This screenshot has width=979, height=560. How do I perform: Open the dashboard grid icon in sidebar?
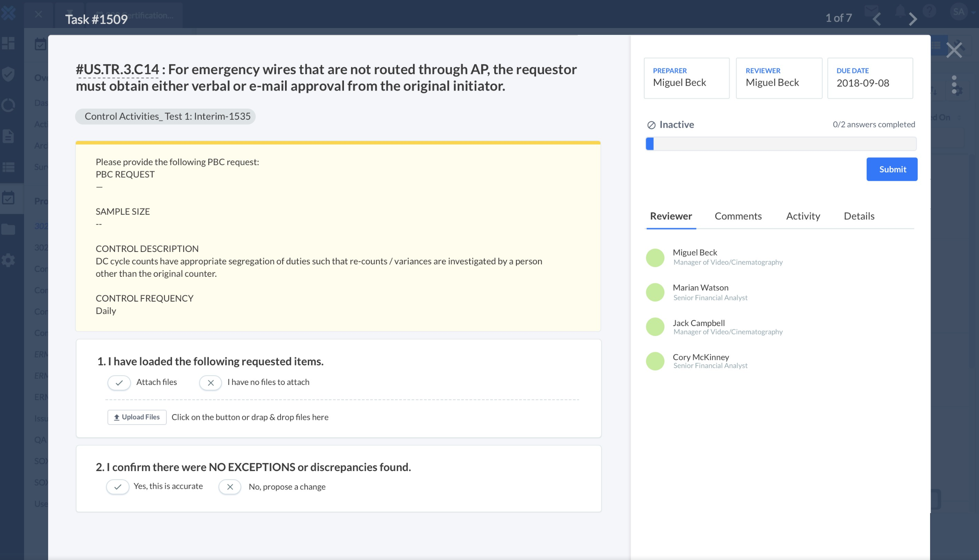[x=9, y=43]
